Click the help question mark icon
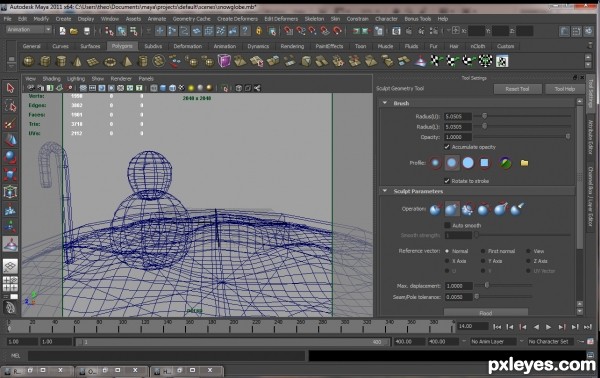The width and height of the screenshot is (600, 378). coord(245,31)
